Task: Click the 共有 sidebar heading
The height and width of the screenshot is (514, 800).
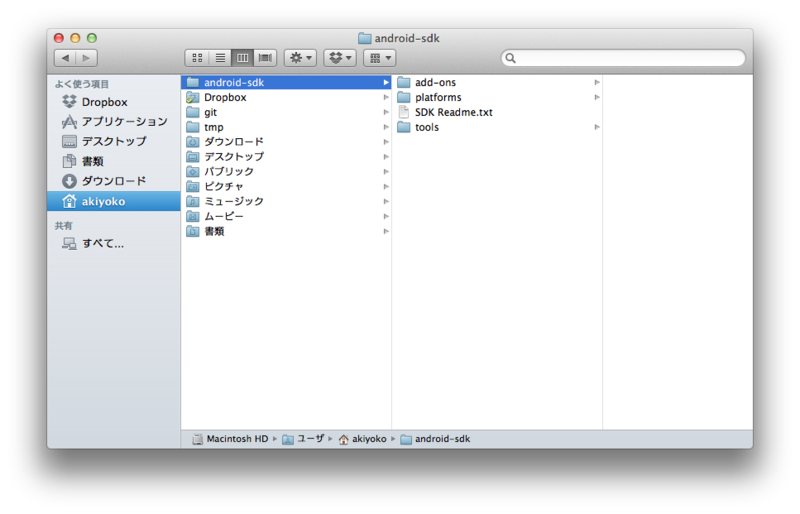Action: click(x=64, y=226)
